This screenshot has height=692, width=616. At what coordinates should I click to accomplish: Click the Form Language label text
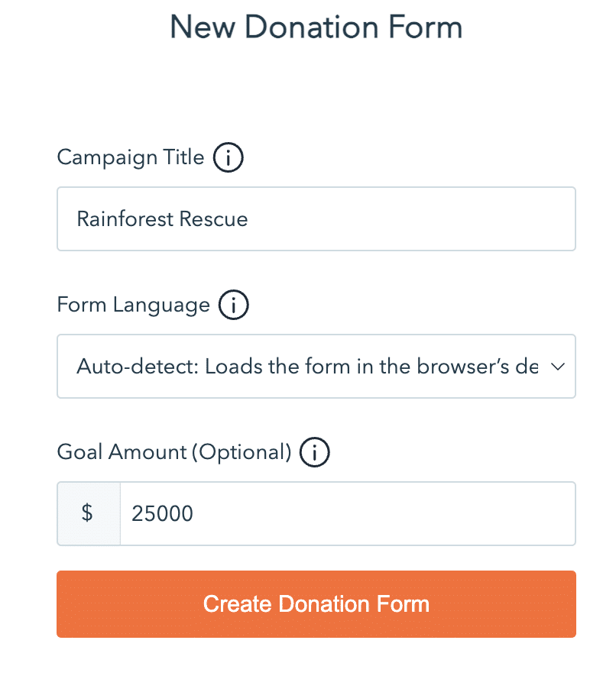point(133,306)
